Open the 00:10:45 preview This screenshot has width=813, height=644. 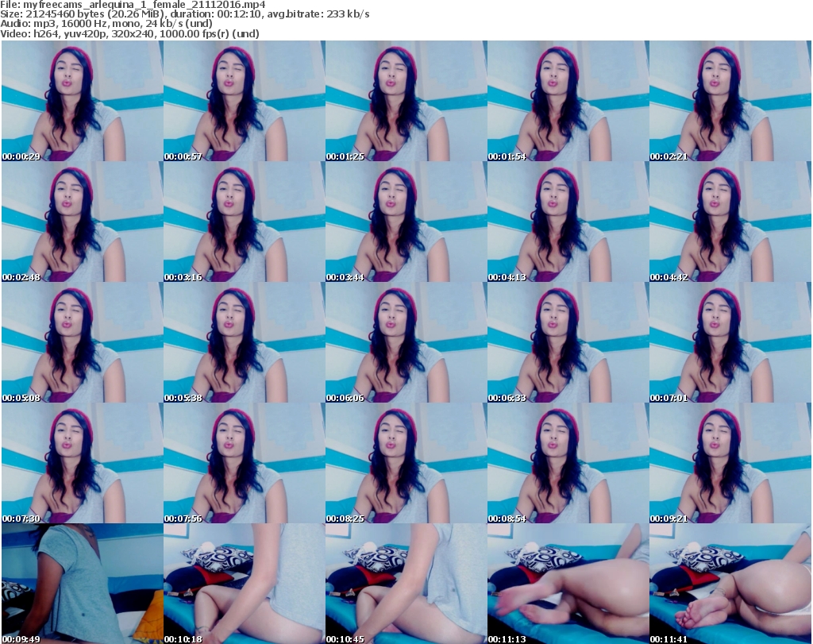[x=406, y=584]
